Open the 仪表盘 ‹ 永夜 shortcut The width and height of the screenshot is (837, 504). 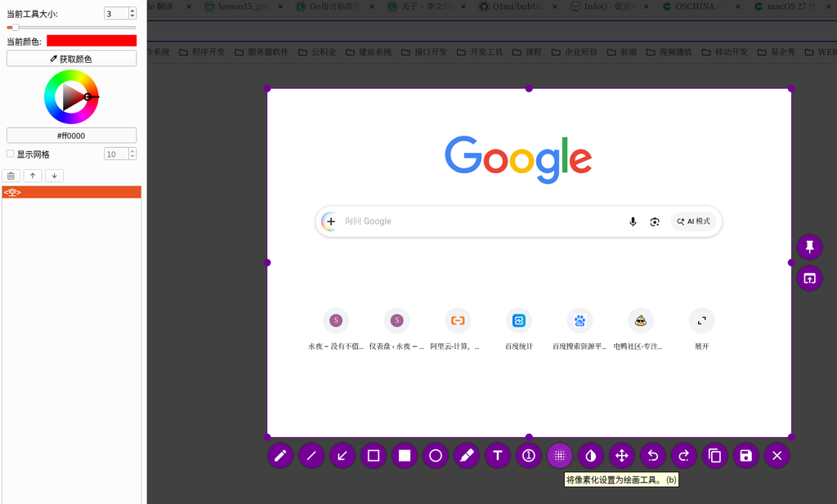pyautogui.click(x=396, y=330)
